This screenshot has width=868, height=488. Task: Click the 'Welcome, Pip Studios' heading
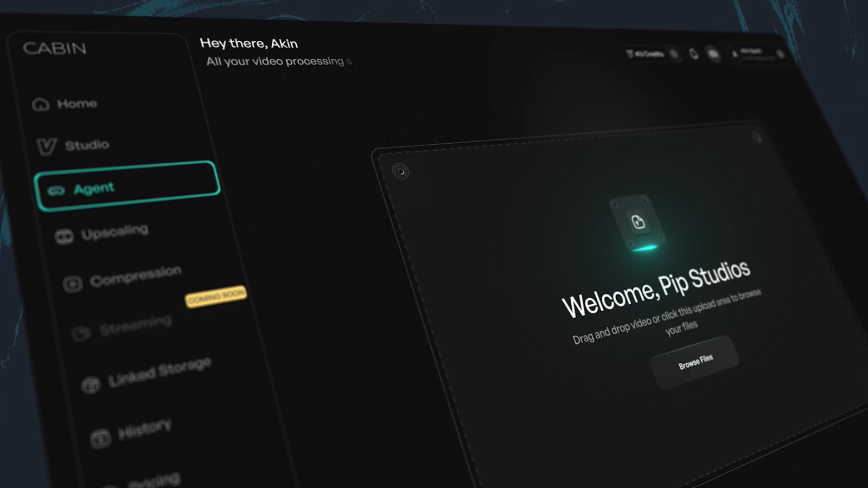(656, 288)
